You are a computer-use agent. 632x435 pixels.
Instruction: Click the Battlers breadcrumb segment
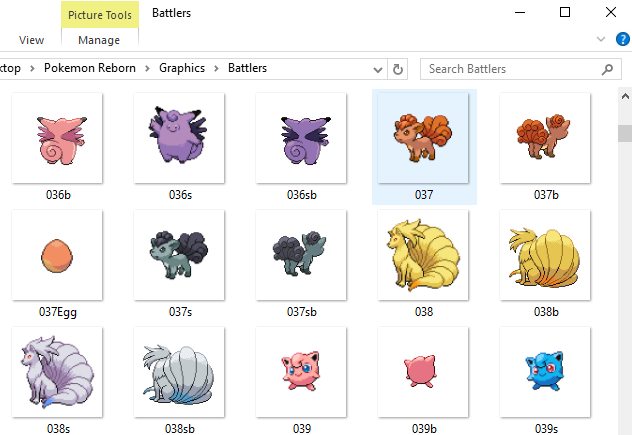(x=247, y=68)
